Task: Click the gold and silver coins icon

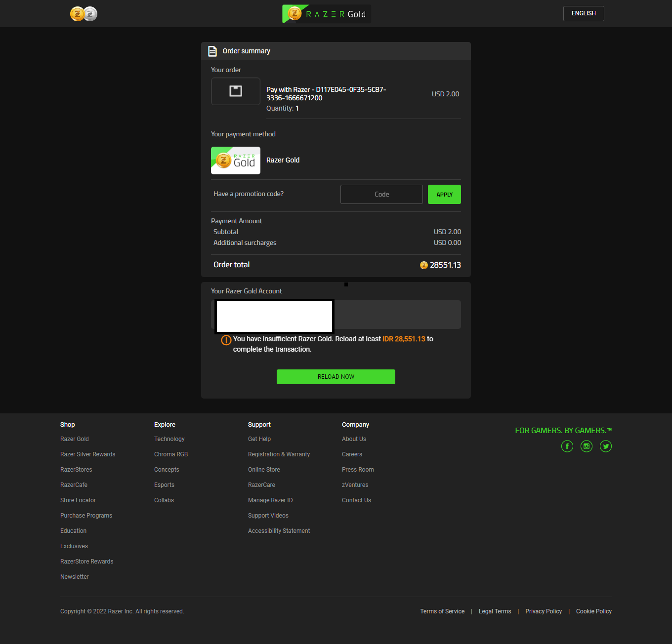Action: pos(84,14)
